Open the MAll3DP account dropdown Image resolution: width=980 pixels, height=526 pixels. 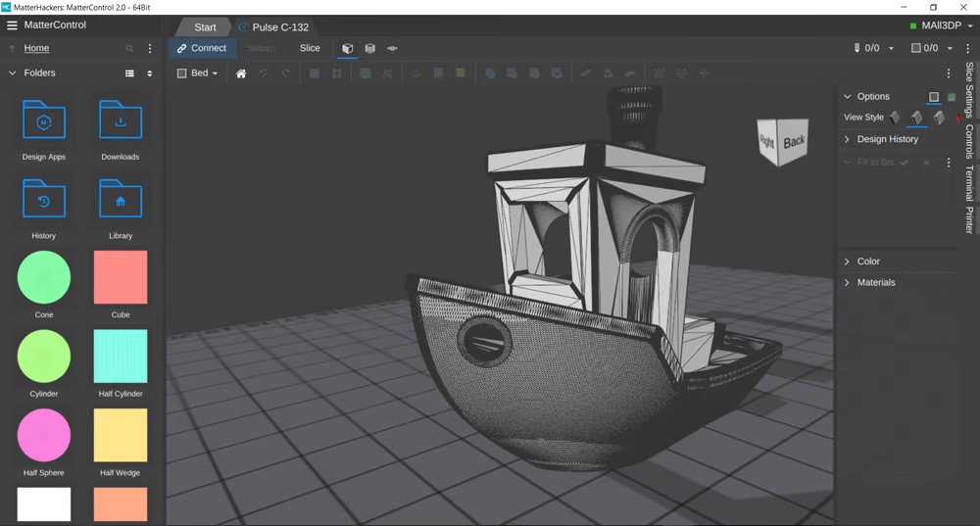coord(941,25)
